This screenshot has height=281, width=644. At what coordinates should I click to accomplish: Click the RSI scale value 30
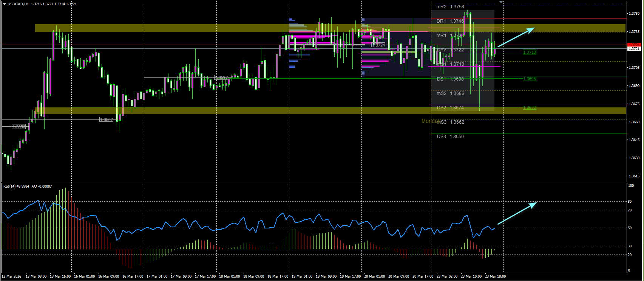point(630,246)
